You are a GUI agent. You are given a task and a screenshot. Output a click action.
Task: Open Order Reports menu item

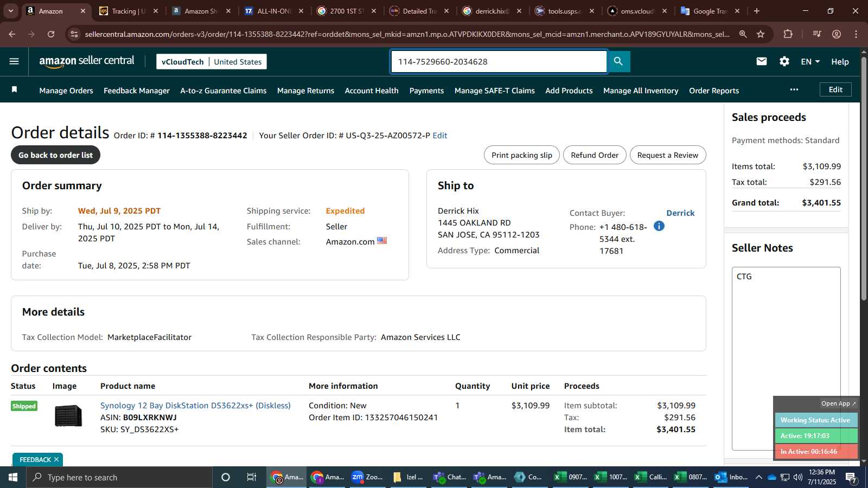point(714,91)
